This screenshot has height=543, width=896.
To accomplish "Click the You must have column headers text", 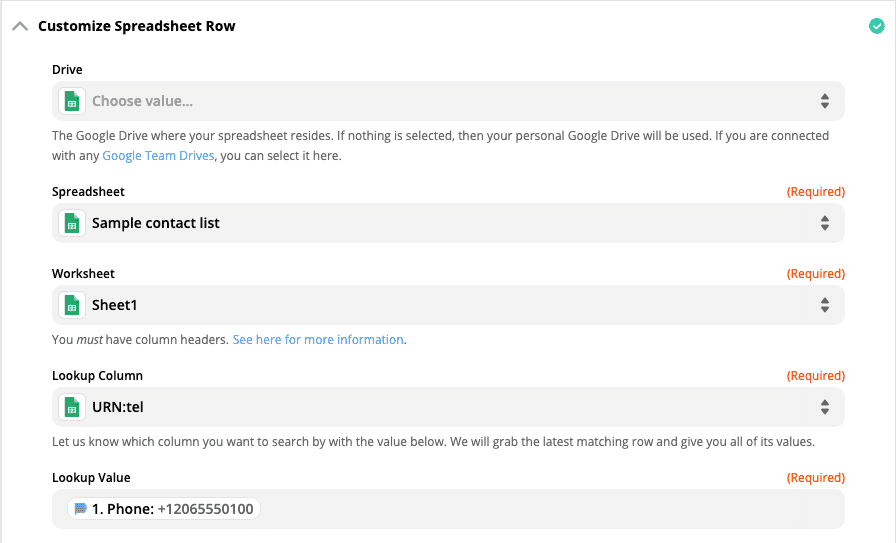I will click(x=140, y=340).
